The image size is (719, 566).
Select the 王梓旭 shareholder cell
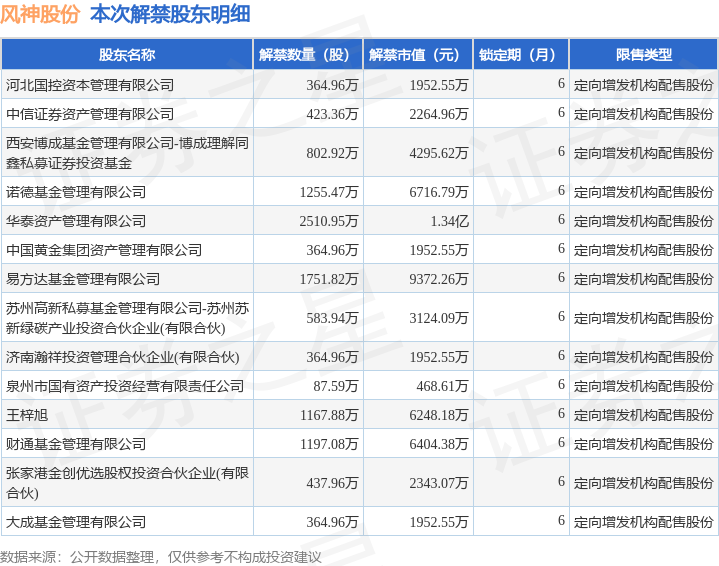pos(127,415)
